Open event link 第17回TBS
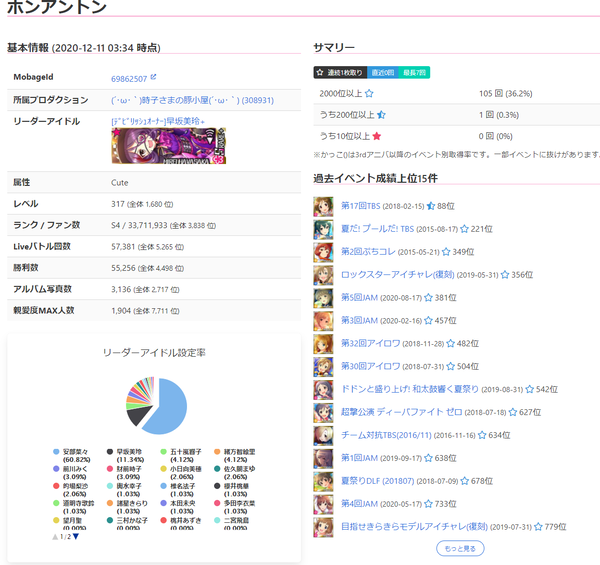Viewport: 600px width, 565px height. coord(360,206)
